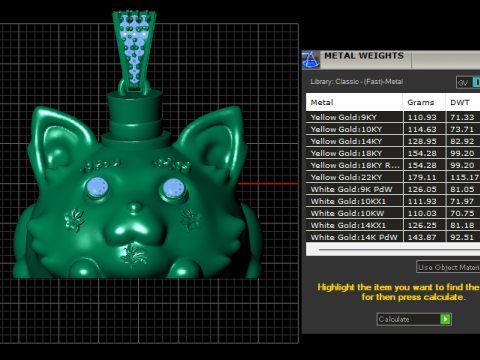The width and height of the screenshot is (480, 360).
Task: Click the 92.51 DWT value
Action: tap(462, 237)
